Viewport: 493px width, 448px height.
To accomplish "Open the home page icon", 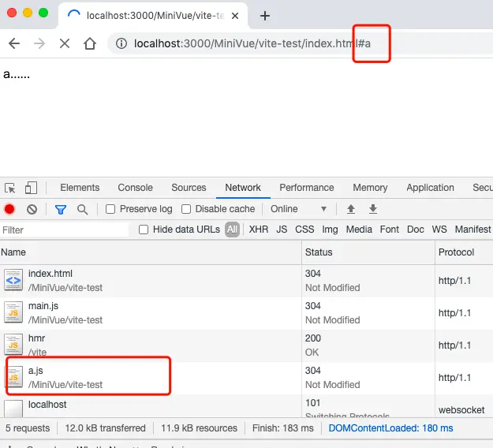I will click(x=90, y=43).
